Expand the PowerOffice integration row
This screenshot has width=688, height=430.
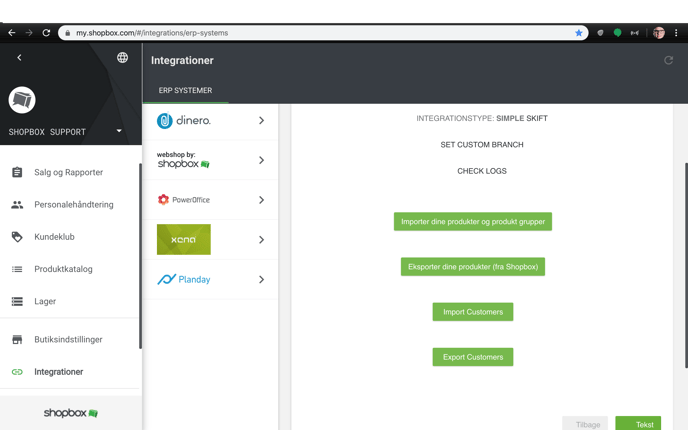pyautogui.click(x=261, y=200)
